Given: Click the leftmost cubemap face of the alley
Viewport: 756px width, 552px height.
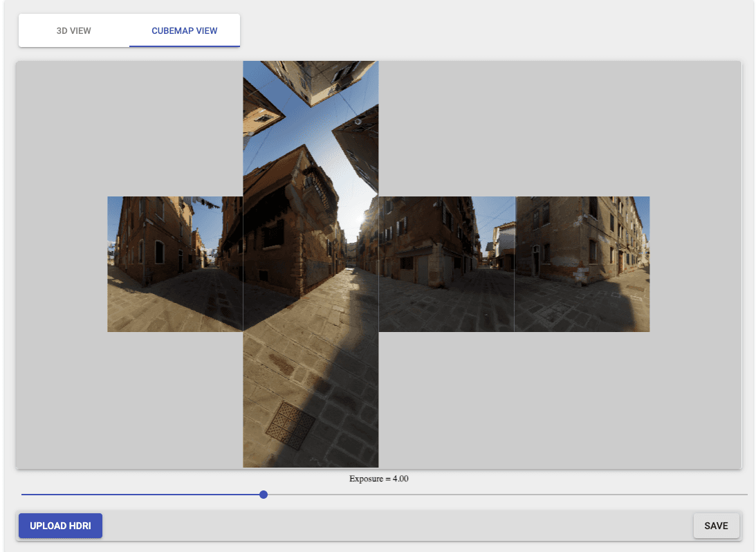Looking at the screenshot, I should click(175, 263).
